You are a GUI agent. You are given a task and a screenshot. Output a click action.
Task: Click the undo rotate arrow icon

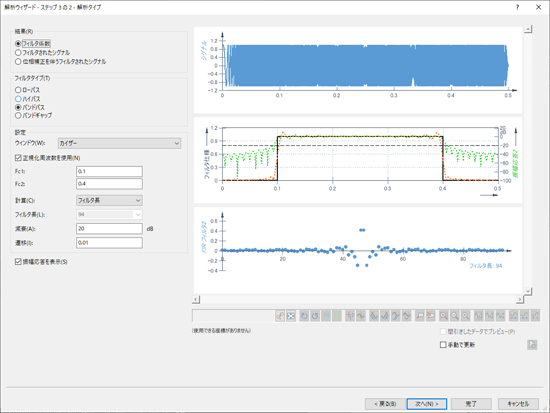click(x=304, y=316)
